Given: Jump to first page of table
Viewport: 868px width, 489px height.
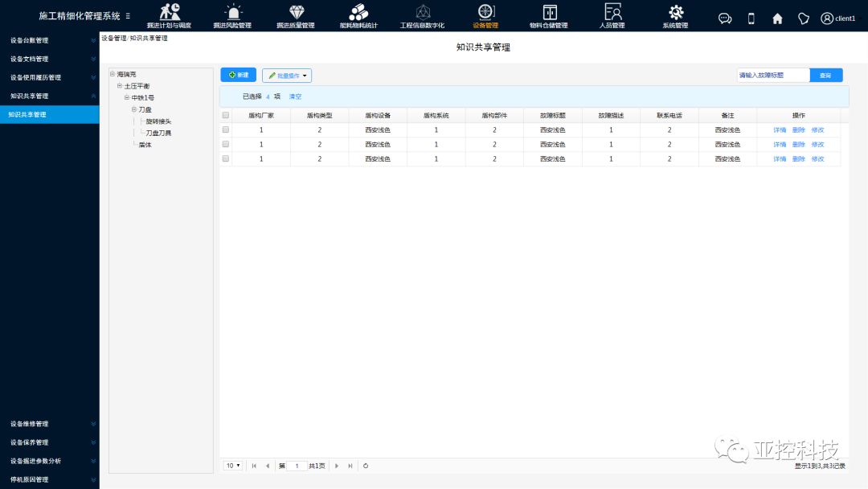Looking at the screenshot, I should tap(254, 466).
